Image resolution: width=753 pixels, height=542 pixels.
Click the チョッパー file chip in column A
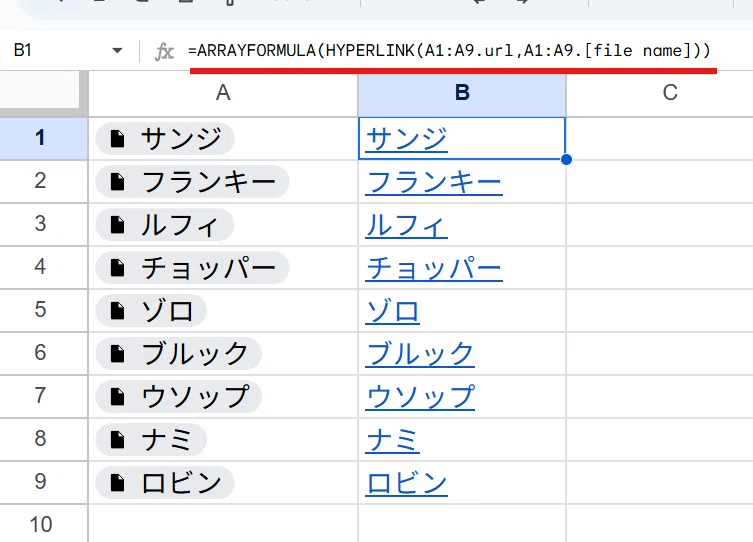click(192, 268)
